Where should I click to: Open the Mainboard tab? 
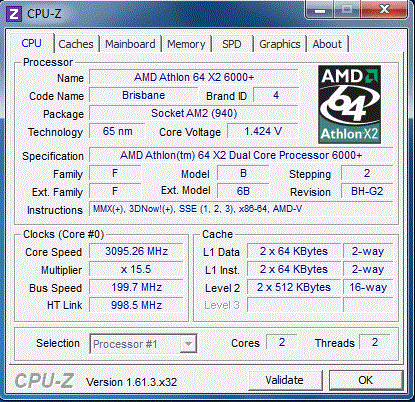pos(130,44)
